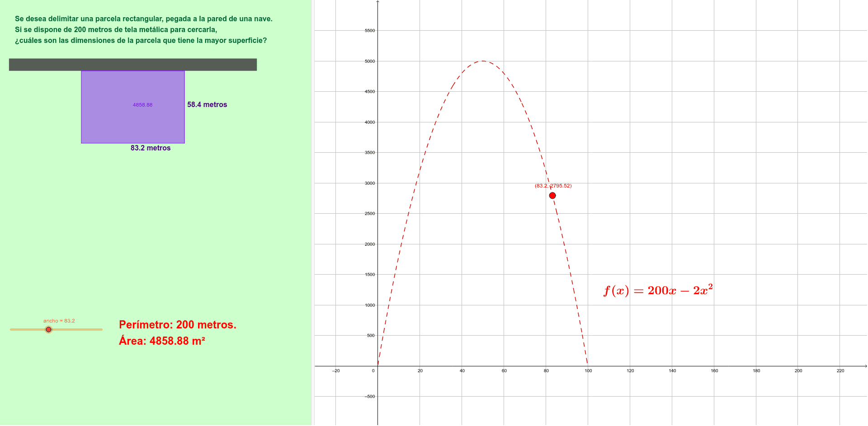This screenshot has width=868, height=426.
Task: Click the line 'Si se dispone de 200 metros'
Action: [x=116, y=30]
